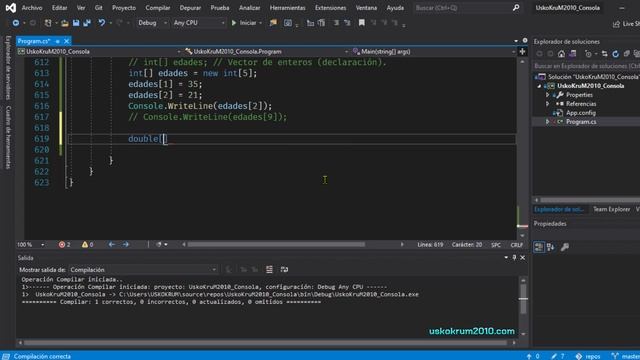Toggle auto-hide pin on the Salida panel
This screenshot has width=640, height=360.
coord(514,258)
